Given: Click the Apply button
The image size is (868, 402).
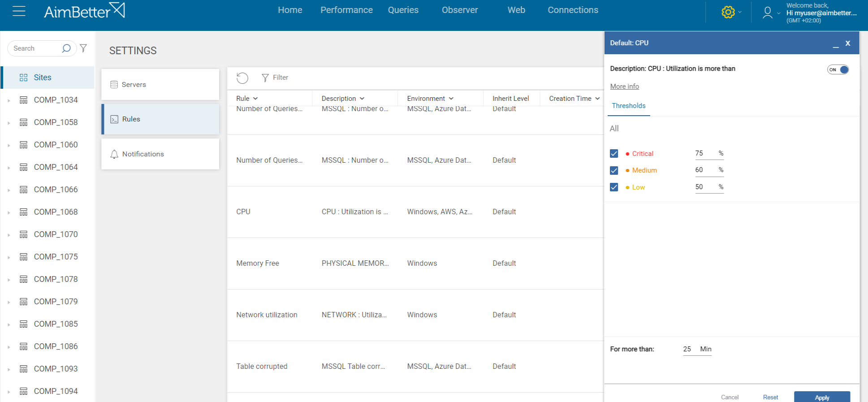Looking at the screenshot, I should tap(822, 397).
